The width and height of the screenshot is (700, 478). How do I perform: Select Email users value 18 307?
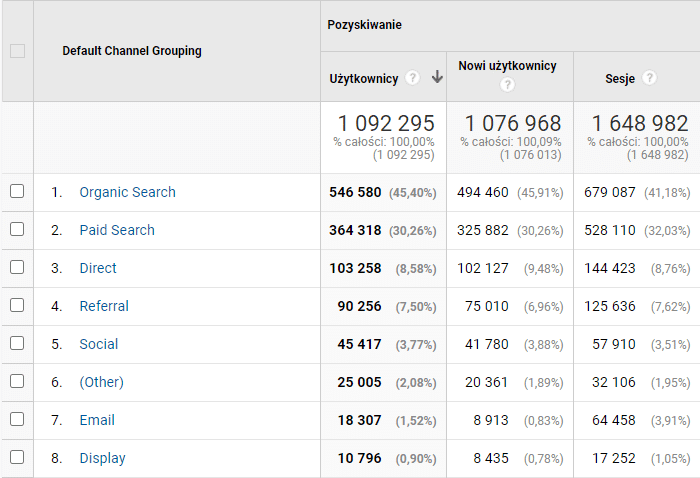click(x=359, y=420)
